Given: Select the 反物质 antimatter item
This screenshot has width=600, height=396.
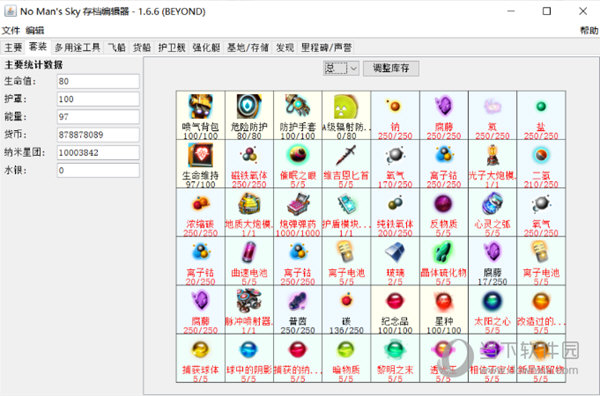Looking at the screenshot, I should tap(443, 212).
